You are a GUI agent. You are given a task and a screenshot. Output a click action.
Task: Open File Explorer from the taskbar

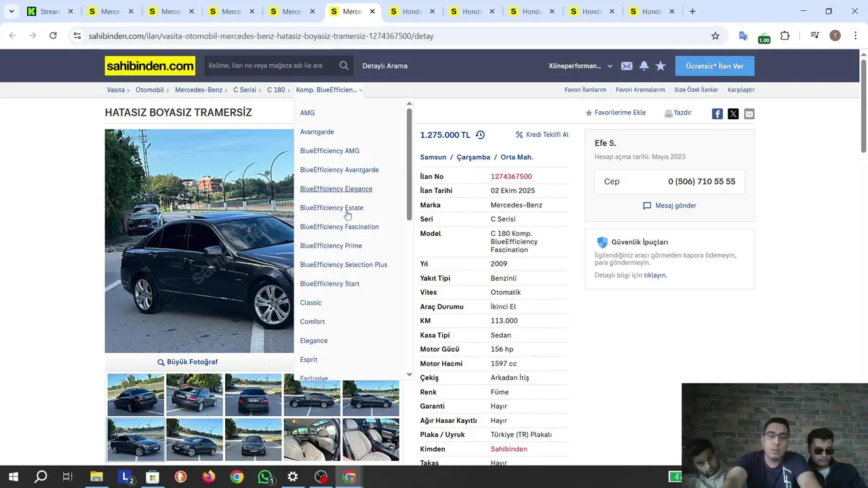click(96, 477)
